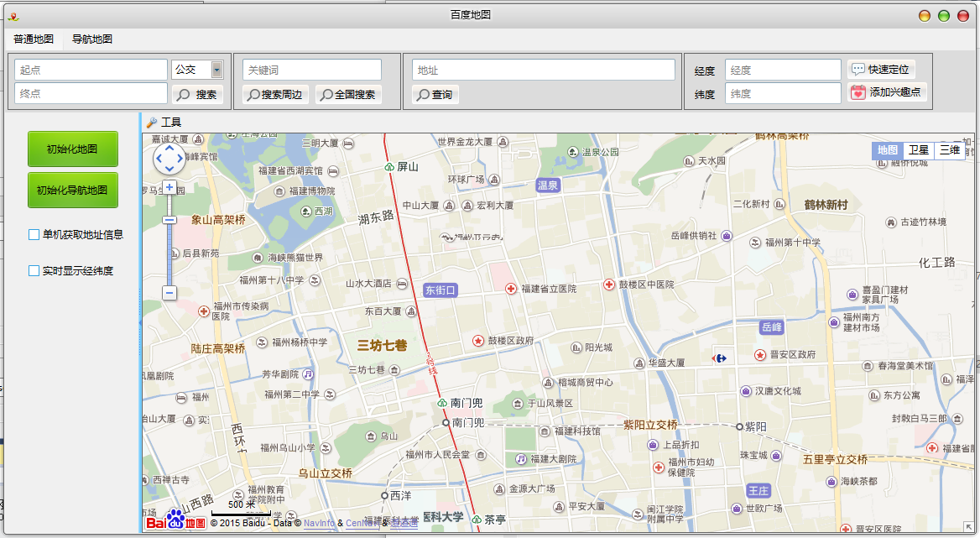980x538 pixels.
Task: Click the 福州市妇幼保健院 hospital icon
Action: (x=658, y=467)
